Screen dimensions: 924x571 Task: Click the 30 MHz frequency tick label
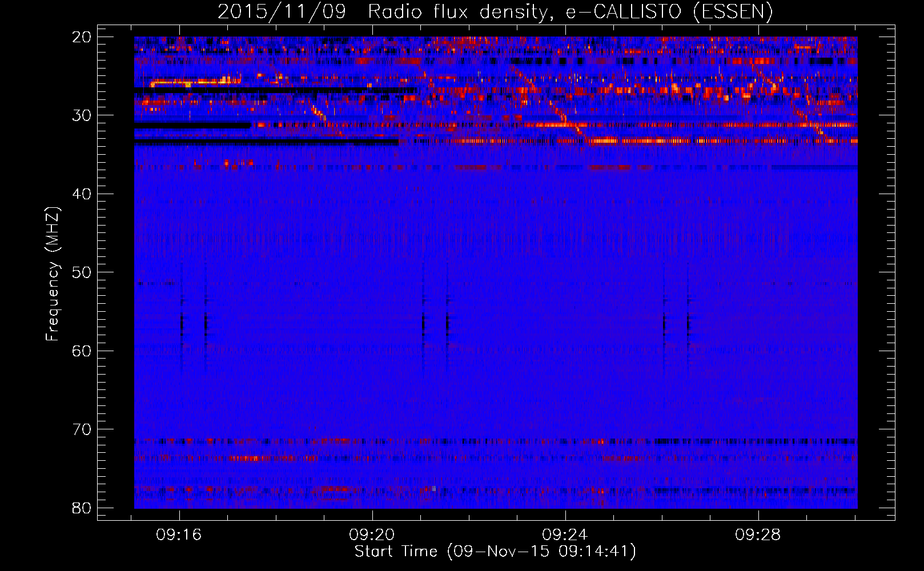click(82, 115)
